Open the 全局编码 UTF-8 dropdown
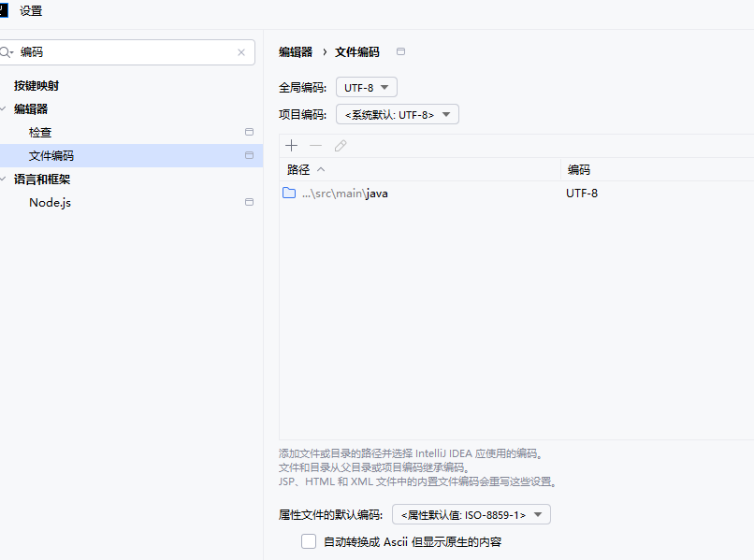 pyautogui.click(x=367, y=88)
